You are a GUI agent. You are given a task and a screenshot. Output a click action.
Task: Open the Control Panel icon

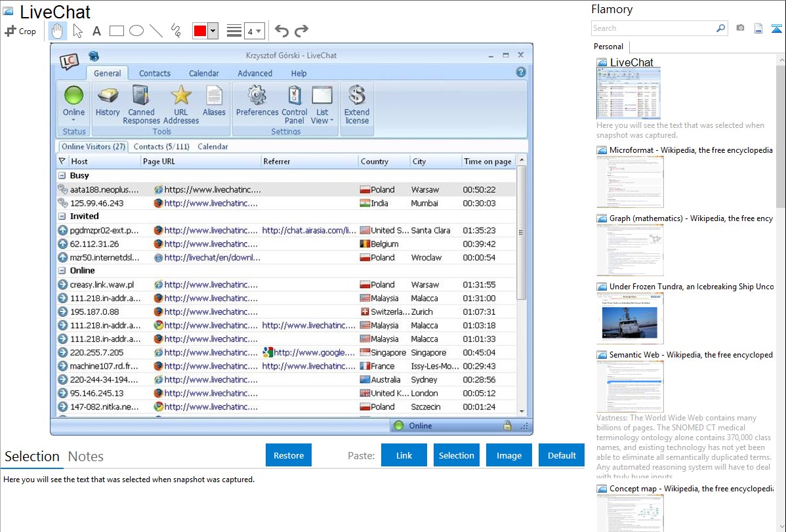[294, 104]
